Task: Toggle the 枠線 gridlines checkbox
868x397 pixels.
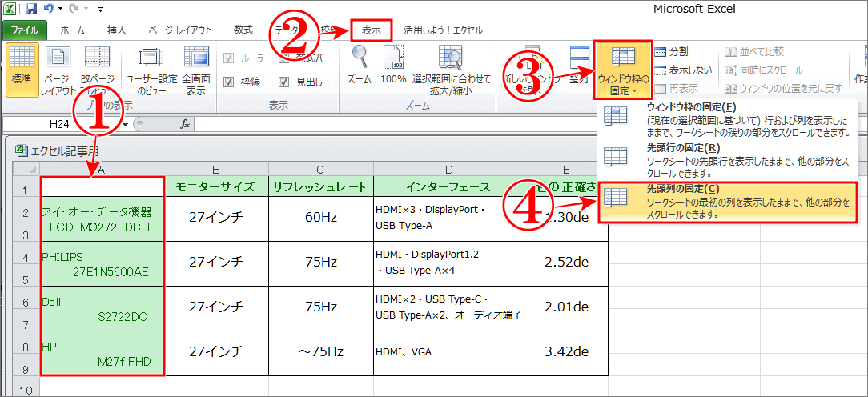Action: [228, 82]
